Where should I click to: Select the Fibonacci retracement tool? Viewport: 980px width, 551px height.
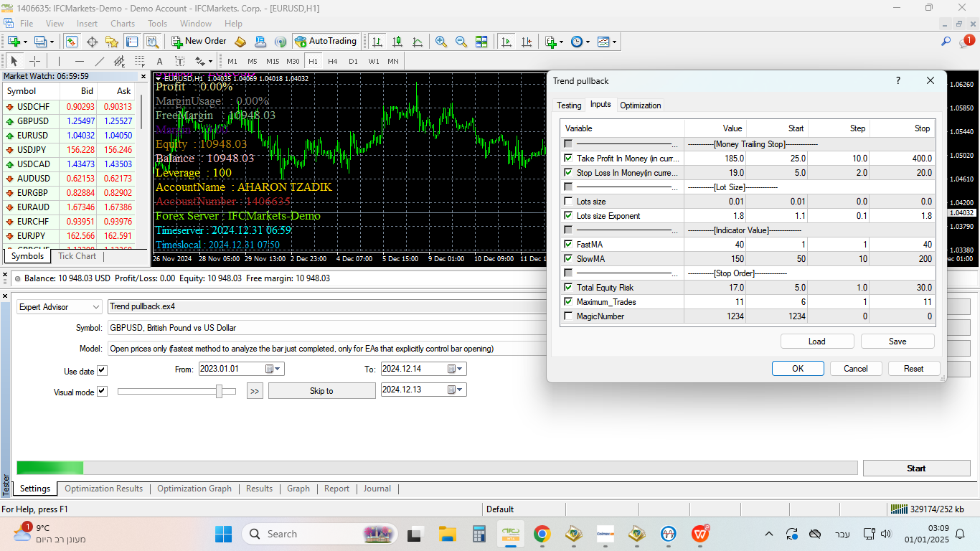point(139,61)
